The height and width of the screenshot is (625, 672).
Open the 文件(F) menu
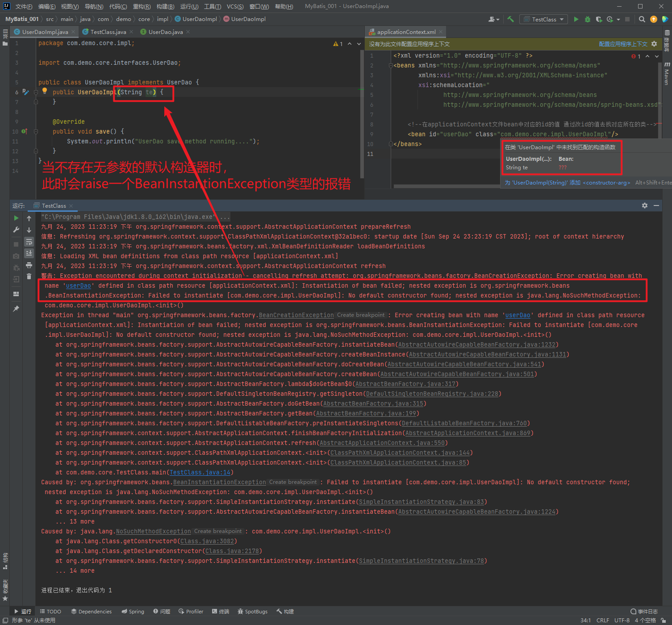pyautogui.click(x=24, y=6)
